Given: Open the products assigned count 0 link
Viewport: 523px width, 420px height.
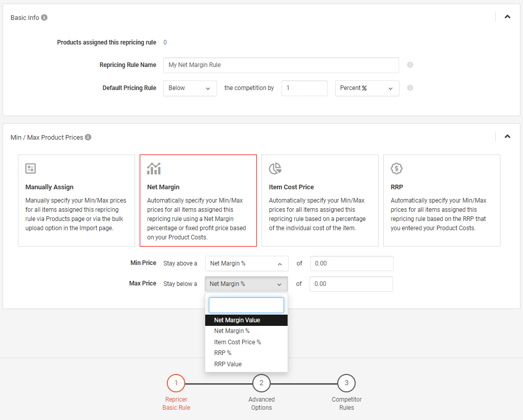Looking at the screenshot, I should 165,42.
